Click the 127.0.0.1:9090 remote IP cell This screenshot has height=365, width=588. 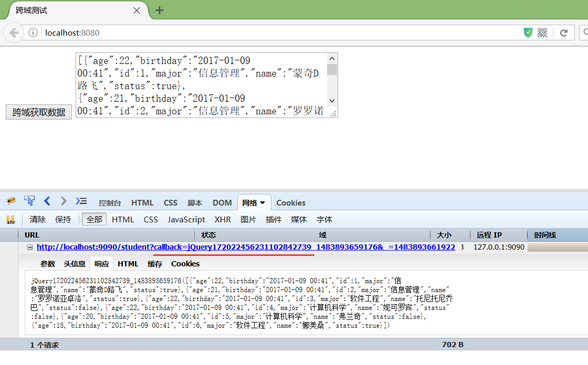[x=499, y=248]
